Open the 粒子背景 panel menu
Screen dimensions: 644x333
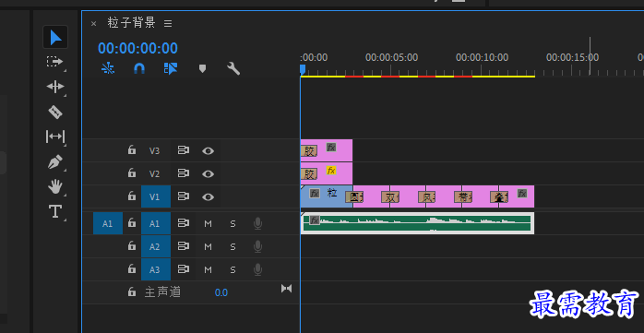click(168, 23)
